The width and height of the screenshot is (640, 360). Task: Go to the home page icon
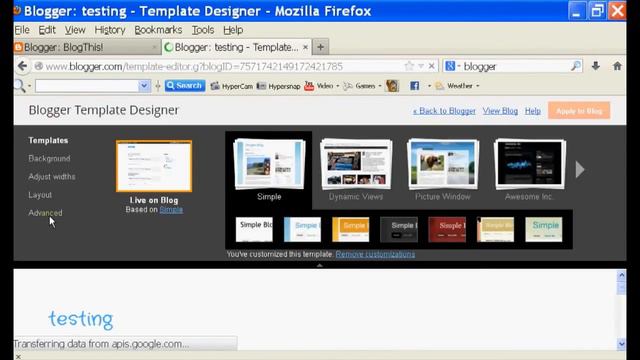[617, 66]
